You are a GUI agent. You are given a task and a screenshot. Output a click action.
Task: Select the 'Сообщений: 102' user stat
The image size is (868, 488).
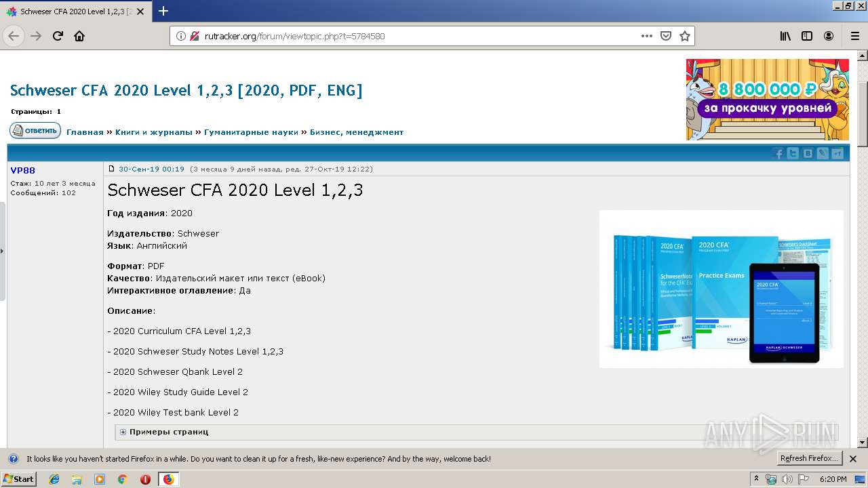(x=43, y=193)
